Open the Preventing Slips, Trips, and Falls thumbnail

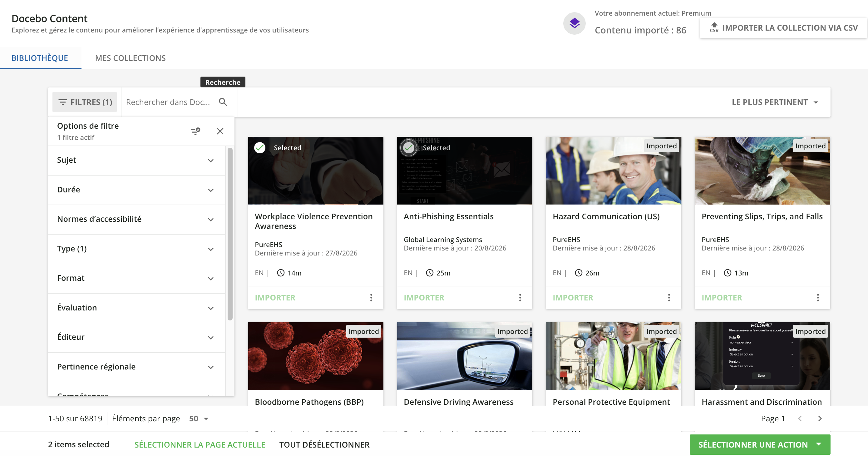point(762,171)
